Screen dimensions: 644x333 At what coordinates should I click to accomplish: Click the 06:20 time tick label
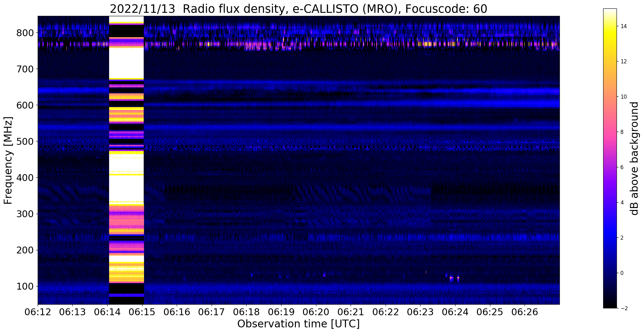pos(316,312)
